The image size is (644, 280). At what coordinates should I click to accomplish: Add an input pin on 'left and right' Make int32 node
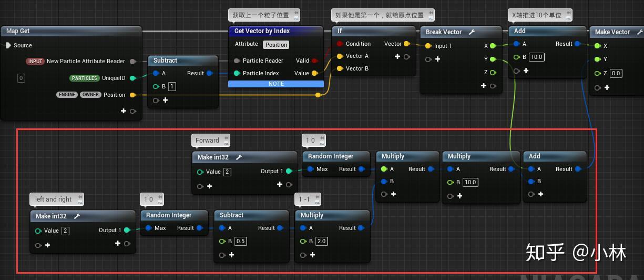tap(47, 245)
